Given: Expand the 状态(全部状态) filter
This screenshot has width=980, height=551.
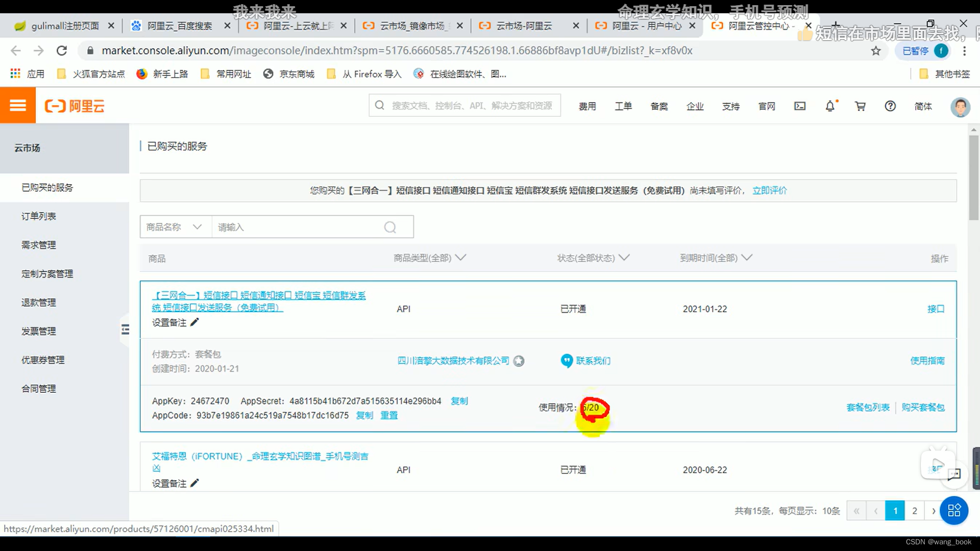Looking at the screenshot, I should click(593, 258).
